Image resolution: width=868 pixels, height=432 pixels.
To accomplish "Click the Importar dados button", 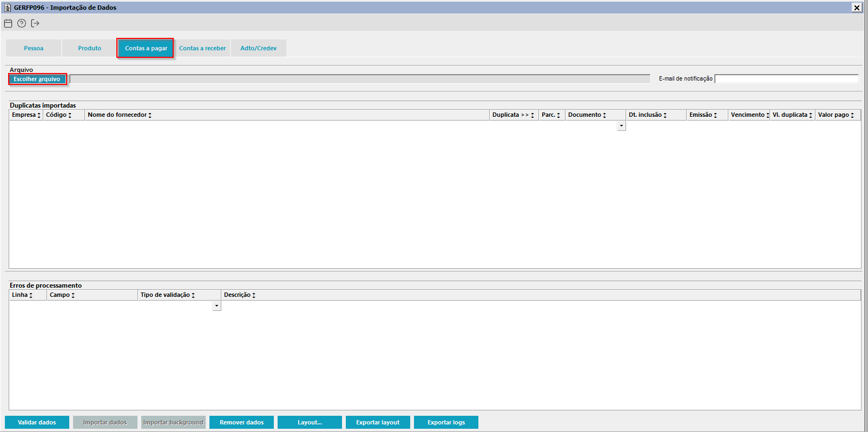I will point(105,422).
